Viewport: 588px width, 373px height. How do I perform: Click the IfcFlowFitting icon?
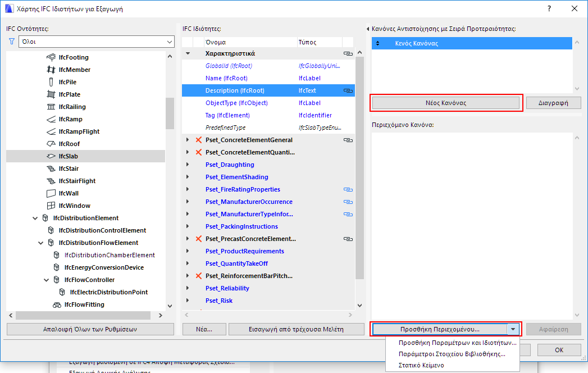[x=57, y=304]
